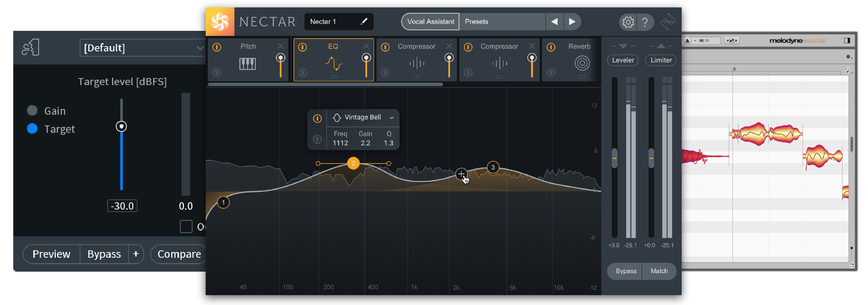Click the waveform icon in the first Compressor module
The image size is (868, 305).
(417, 63)
